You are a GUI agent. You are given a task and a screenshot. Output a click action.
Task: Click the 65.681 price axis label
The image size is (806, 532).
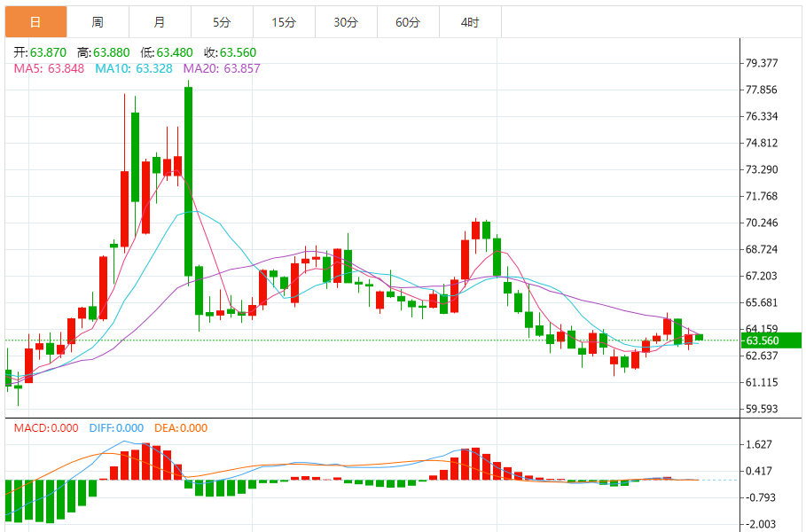762,302
